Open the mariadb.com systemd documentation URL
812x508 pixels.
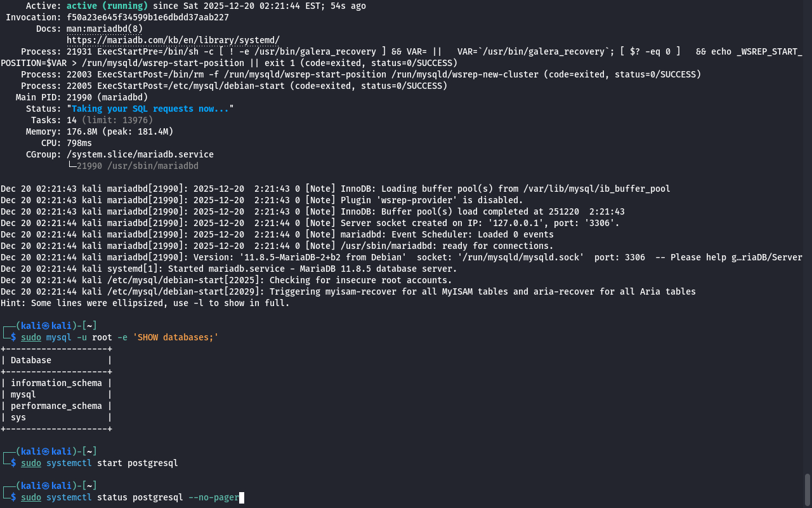[173, 40]
